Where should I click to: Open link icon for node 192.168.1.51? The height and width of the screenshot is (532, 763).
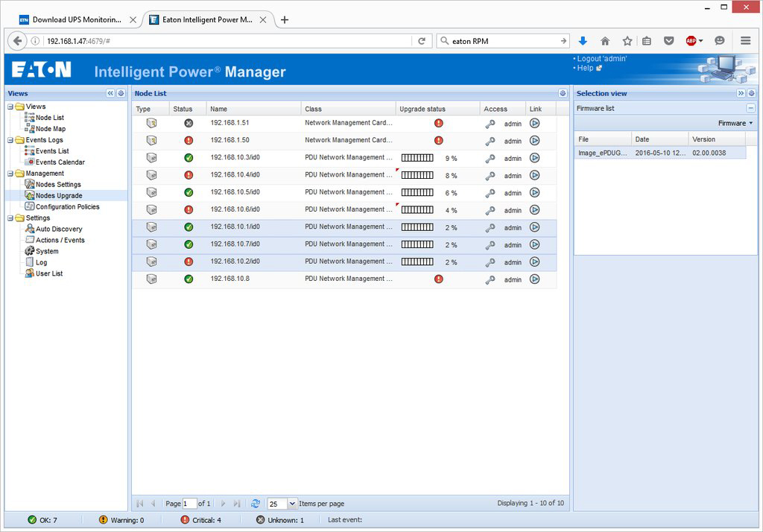(534, 123)
